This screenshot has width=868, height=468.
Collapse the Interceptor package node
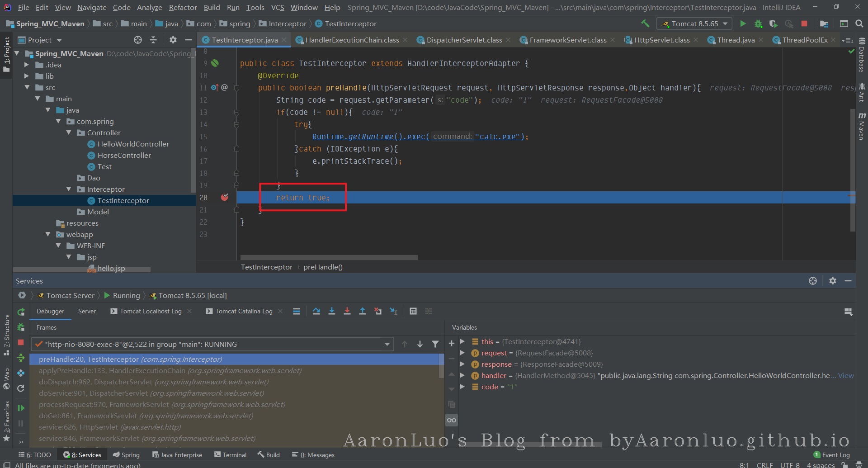(x=69, y=189)
